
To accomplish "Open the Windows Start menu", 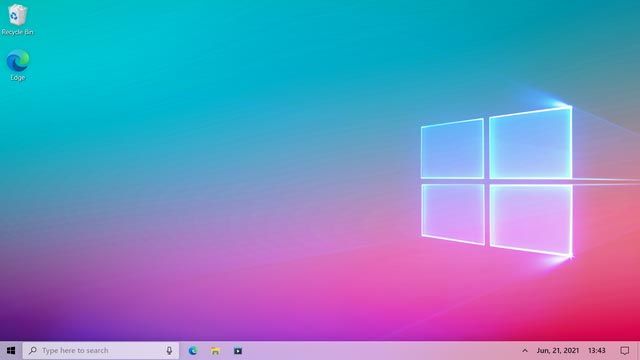I will tap(11, 350).
